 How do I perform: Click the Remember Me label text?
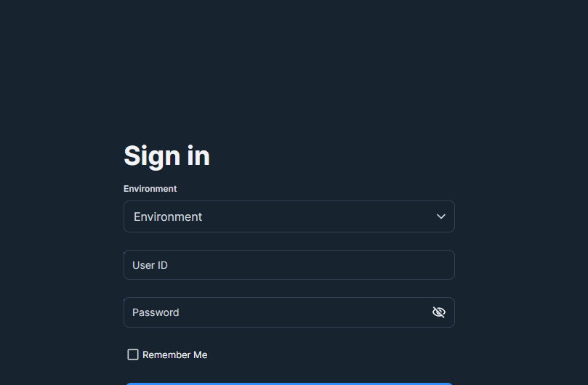click(174, 354)
